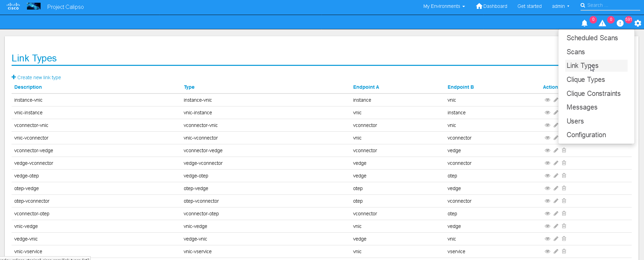
Task: Go to the Dashboard
Action: coord(491,6)
